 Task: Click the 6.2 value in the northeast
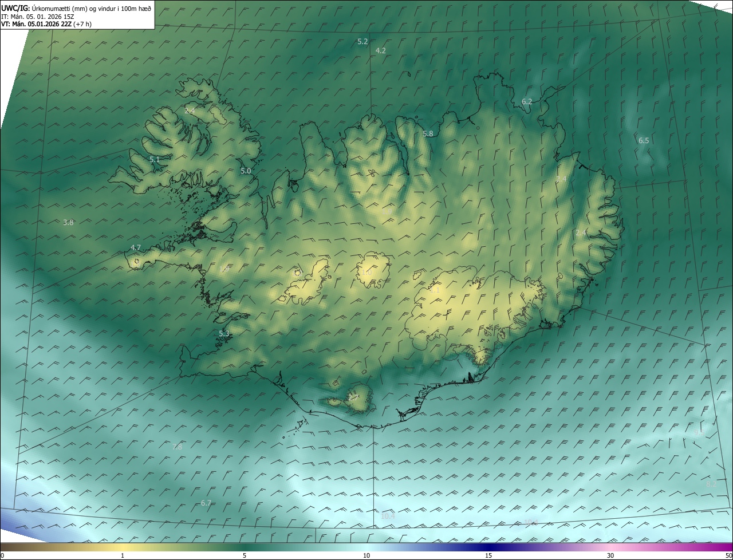point(527,102)
